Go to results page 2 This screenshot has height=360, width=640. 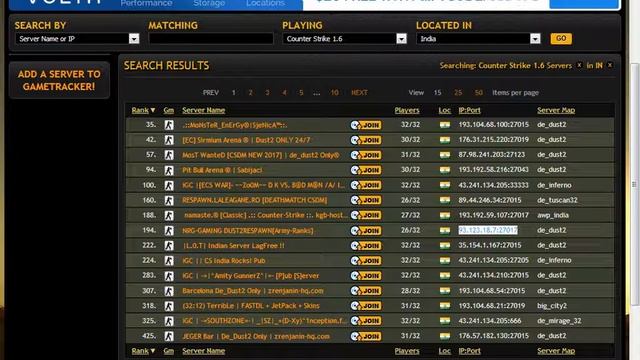tap(251, 93)
